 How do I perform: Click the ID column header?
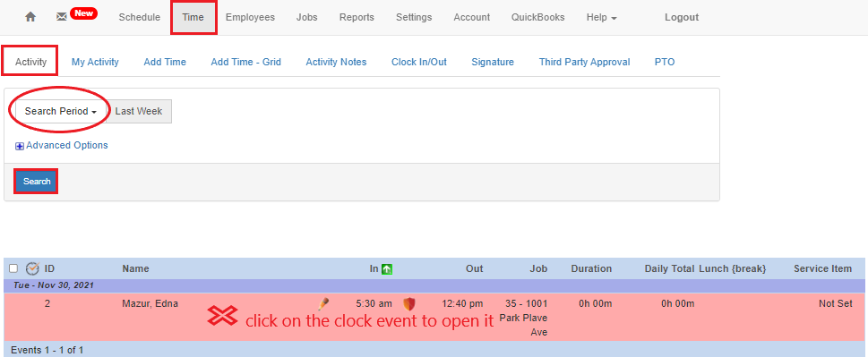tap(49, 268)
